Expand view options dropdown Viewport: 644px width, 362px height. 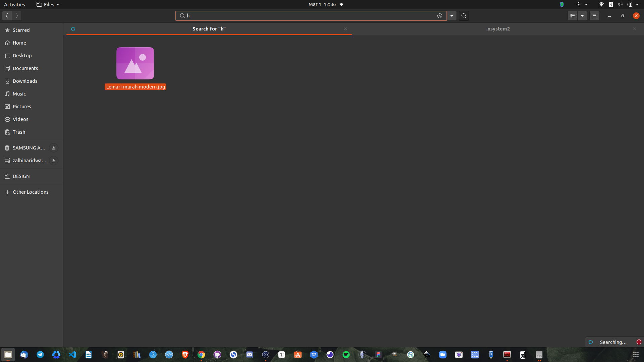582,16
